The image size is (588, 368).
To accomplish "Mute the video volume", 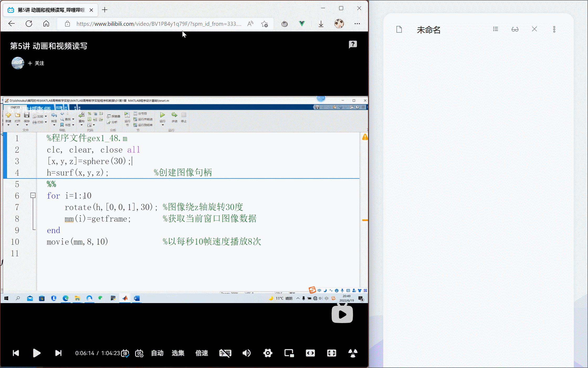I will coord(246,353).
